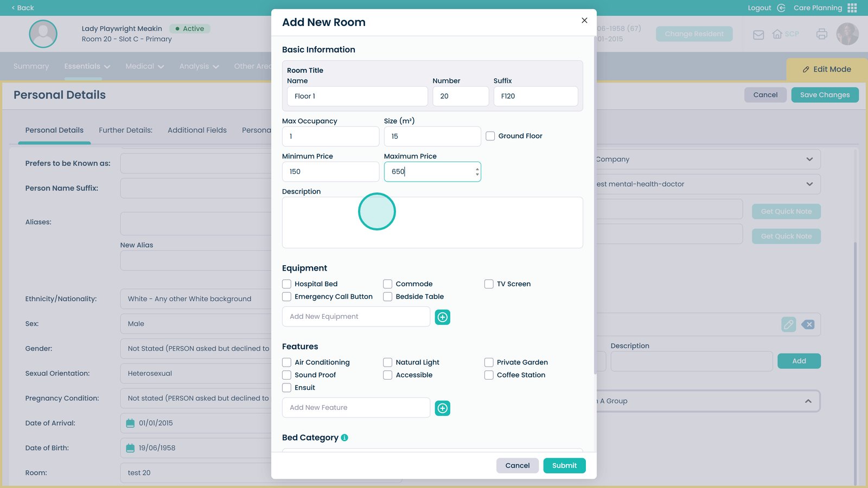Image resolution: width=868 pixels, height=488 pixels.
Task: Open the mental-health-doctor dropdown
Action: [x=809, y=184]
